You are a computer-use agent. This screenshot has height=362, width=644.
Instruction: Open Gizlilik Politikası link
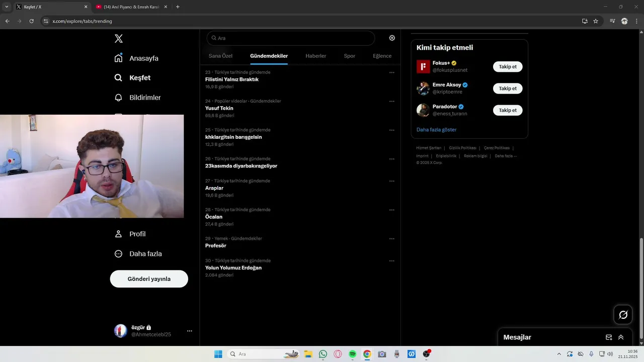point(462,148)
